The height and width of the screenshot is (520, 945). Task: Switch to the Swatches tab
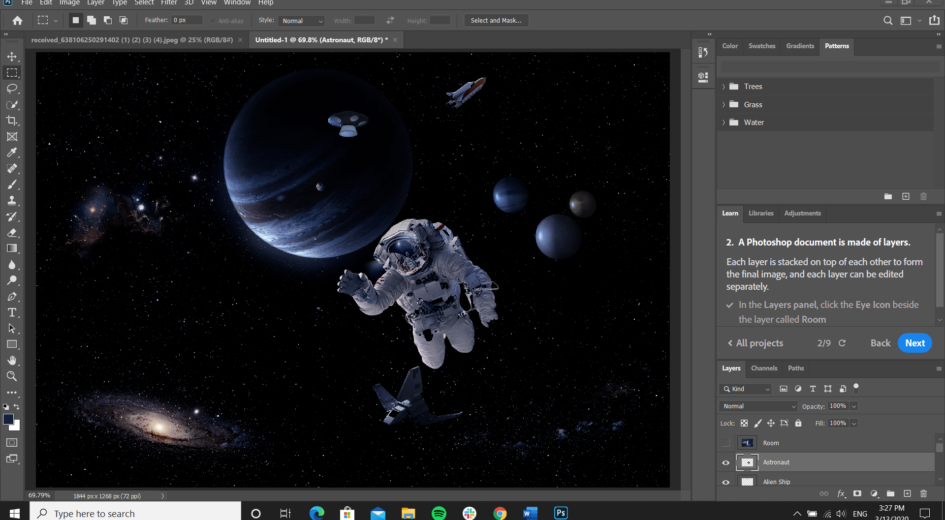tap(762, 46)
